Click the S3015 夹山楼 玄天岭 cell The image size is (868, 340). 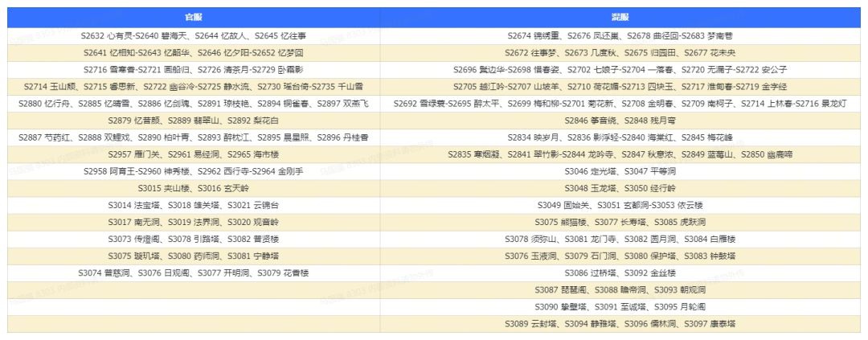pos(193,188)
